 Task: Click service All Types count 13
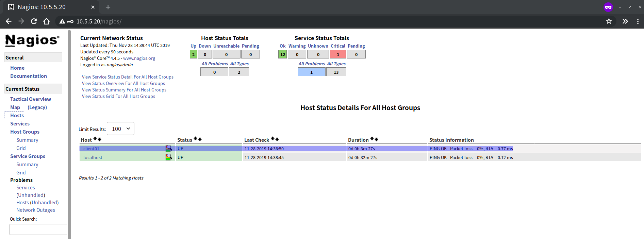pos(336,72)
